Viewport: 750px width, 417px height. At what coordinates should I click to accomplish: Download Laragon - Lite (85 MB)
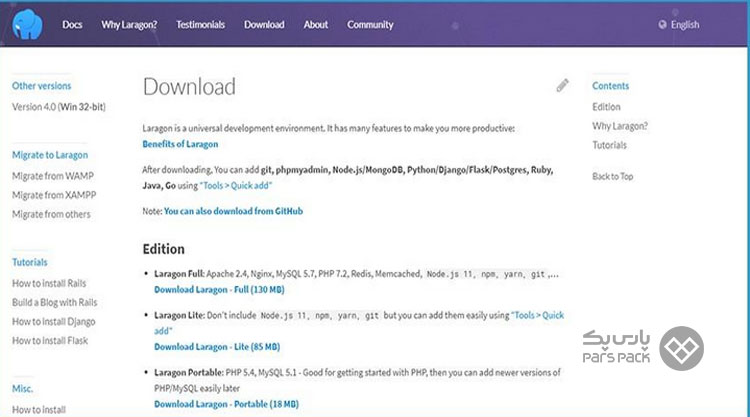(x=217, y=347)
